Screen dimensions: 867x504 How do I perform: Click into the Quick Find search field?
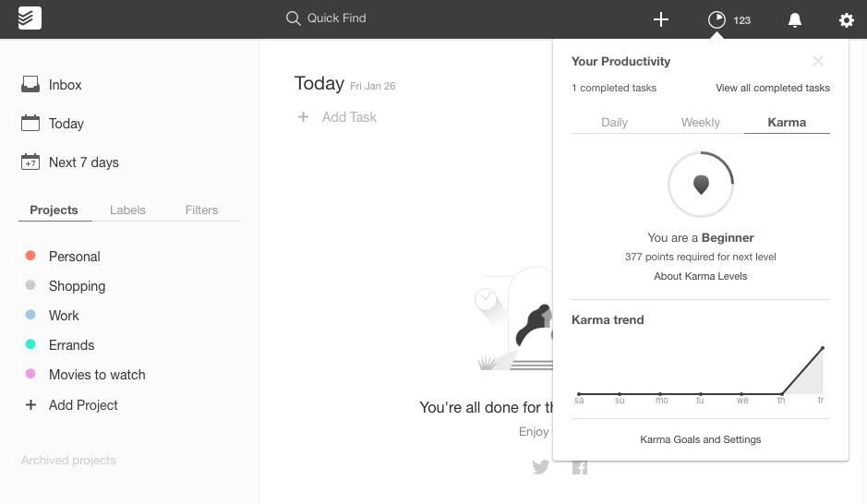(x=336, y=18)
